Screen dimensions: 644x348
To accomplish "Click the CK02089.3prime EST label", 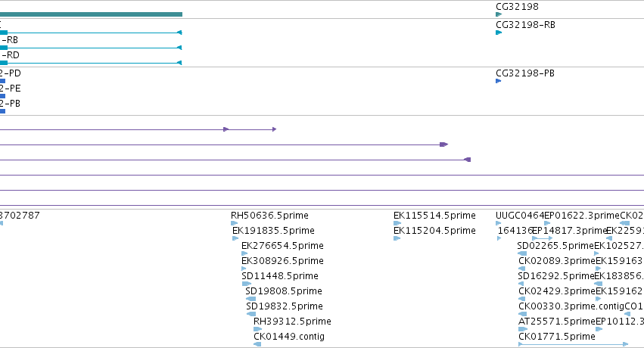I will 557,261.
